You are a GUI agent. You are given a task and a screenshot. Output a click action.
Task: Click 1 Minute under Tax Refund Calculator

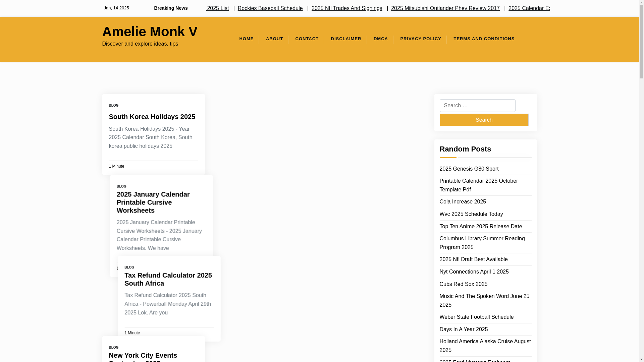point(132,333)
